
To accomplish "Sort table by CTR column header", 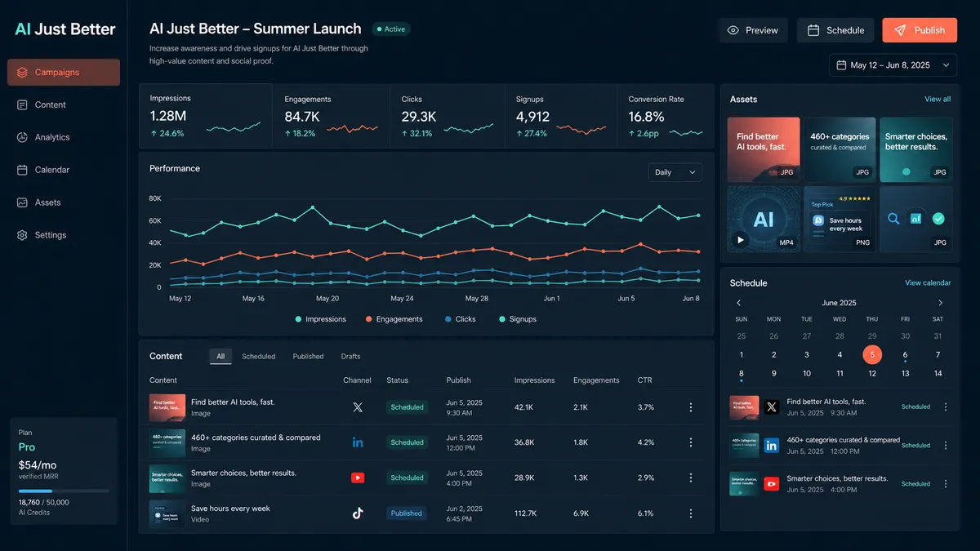I will [x=644, y=380].
